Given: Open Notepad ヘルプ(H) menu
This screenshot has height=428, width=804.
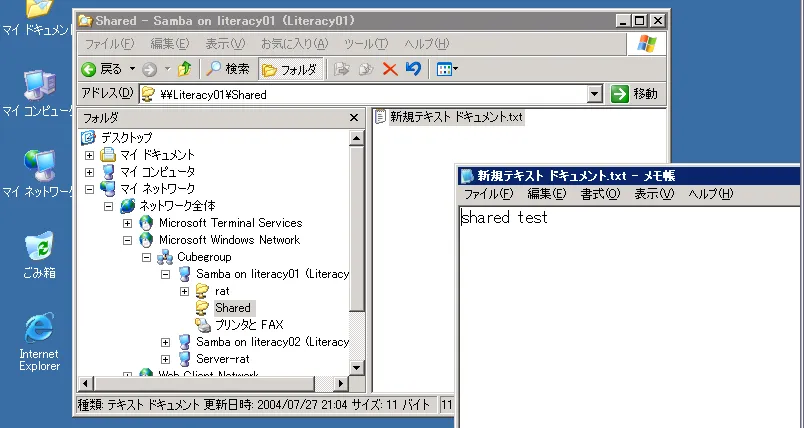Looking at the screenshot, I should [x=711, y=194].
